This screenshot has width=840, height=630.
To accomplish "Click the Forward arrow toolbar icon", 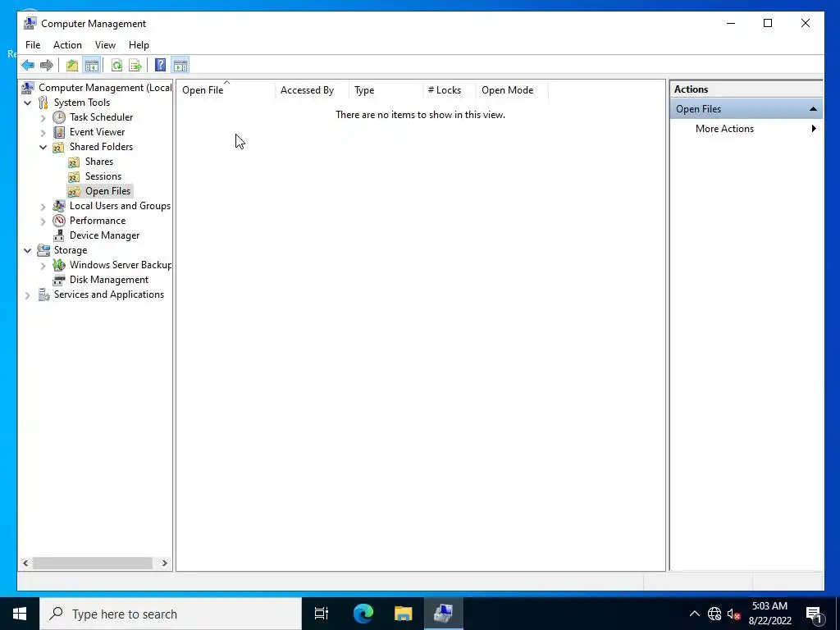I will [47, 66].
